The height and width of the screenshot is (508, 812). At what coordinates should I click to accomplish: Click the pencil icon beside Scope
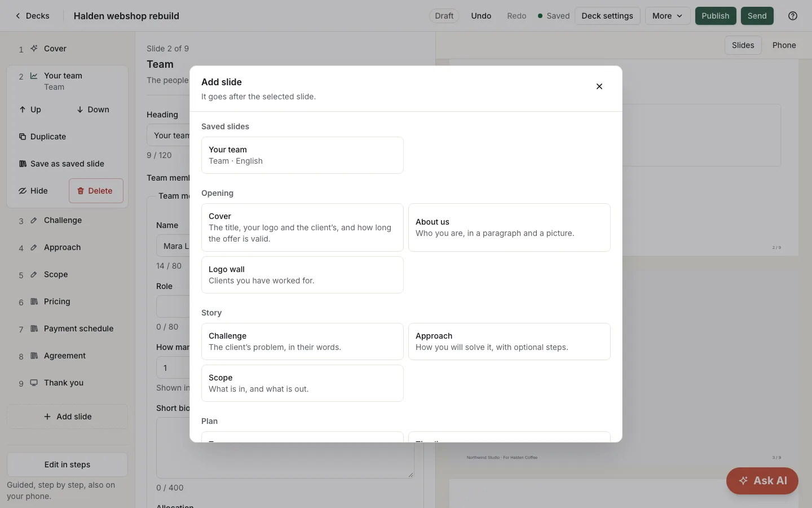click(34, 274)
